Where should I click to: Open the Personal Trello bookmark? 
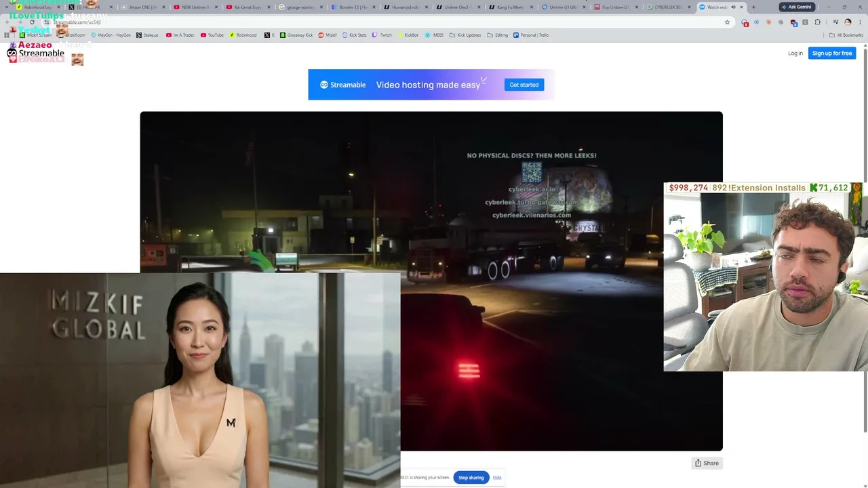pos(531,35)
